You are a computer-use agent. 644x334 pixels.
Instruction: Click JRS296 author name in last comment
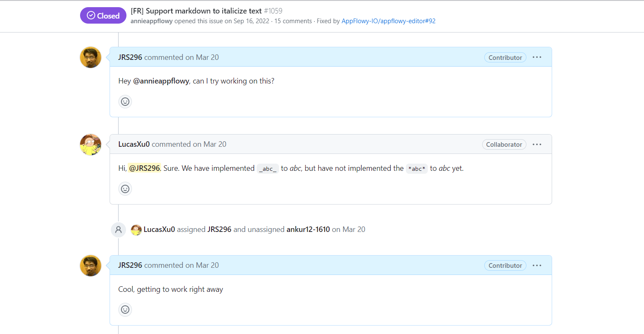coord(130,265)
